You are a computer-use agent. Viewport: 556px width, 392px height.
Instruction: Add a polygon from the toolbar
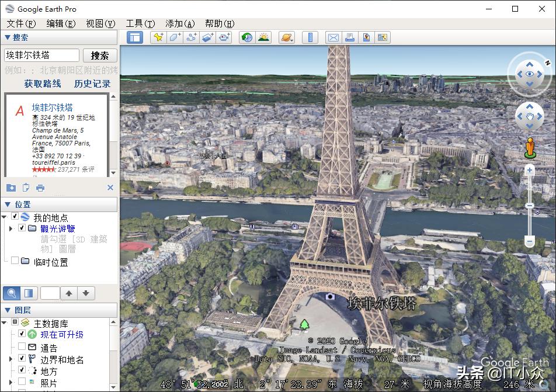coord(175,37)
